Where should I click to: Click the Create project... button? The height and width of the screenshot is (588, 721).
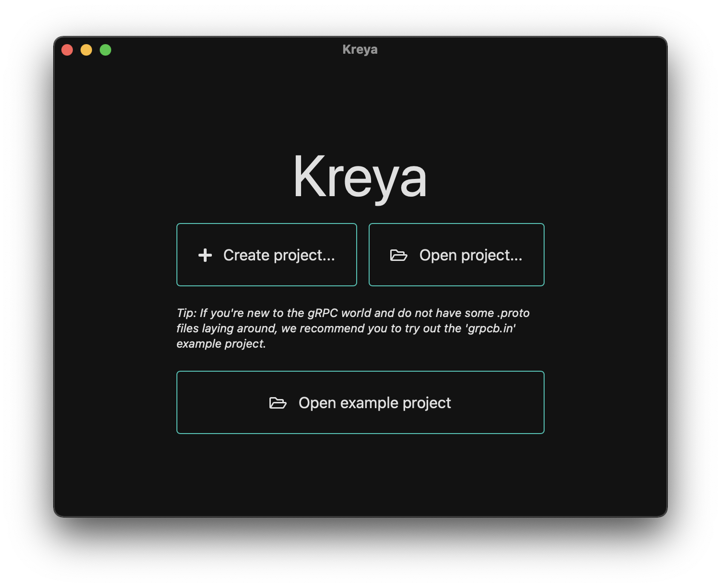[267, 255]
